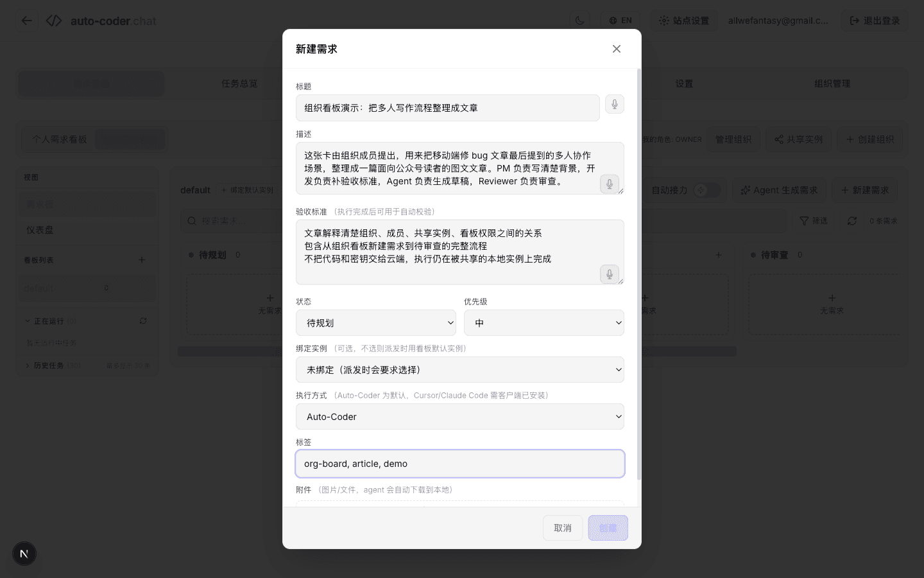Click the Next.js N badge icon
This screenshot has width=924, height=578.
tap(24, 554)
